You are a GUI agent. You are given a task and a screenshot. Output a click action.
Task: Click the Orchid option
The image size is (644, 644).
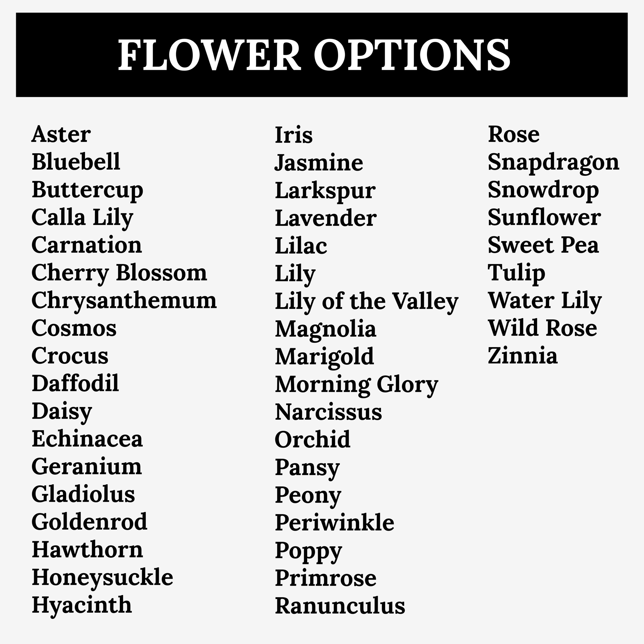312,440
